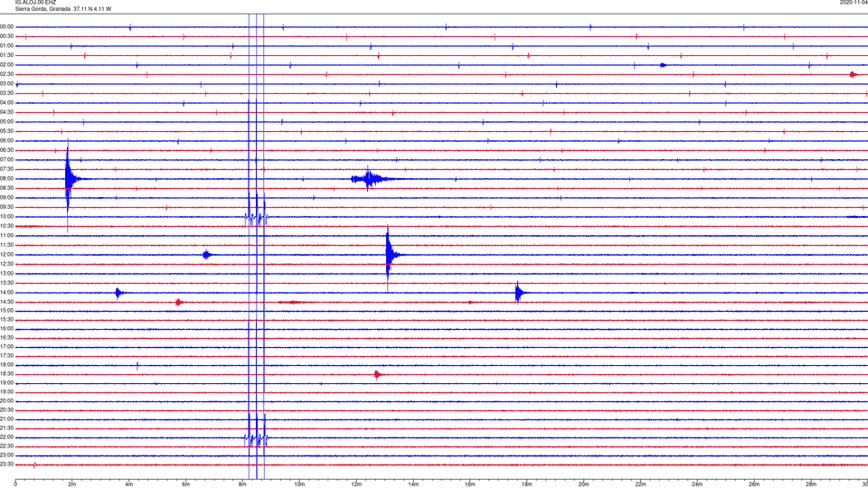The image size is (868, 488).
Task: Select the 18:30 trace time label
Action: click(x=6, y=374)
